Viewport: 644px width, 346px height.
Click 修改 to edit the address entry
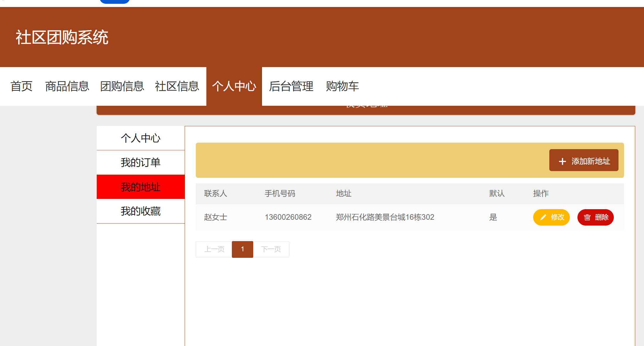[x=551, y=217]
